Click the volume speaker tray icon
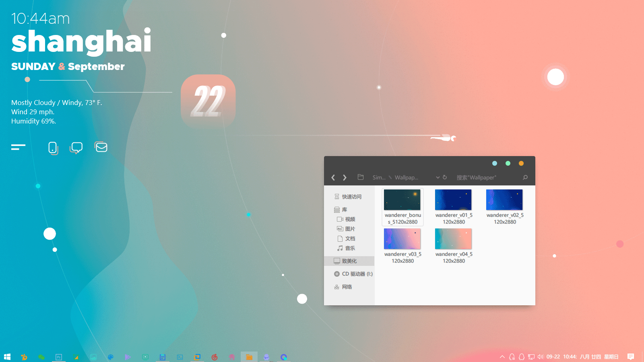 tap(540, 357)
